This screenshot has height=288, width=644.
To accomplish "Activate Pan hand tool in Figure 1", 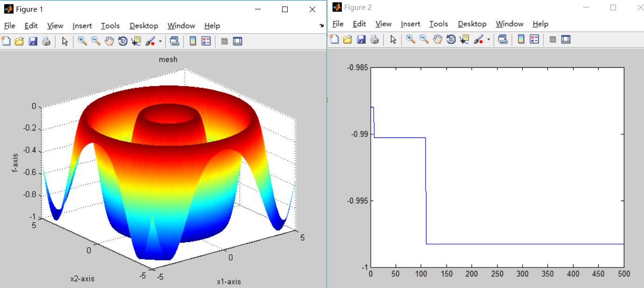I will [109, 41].
